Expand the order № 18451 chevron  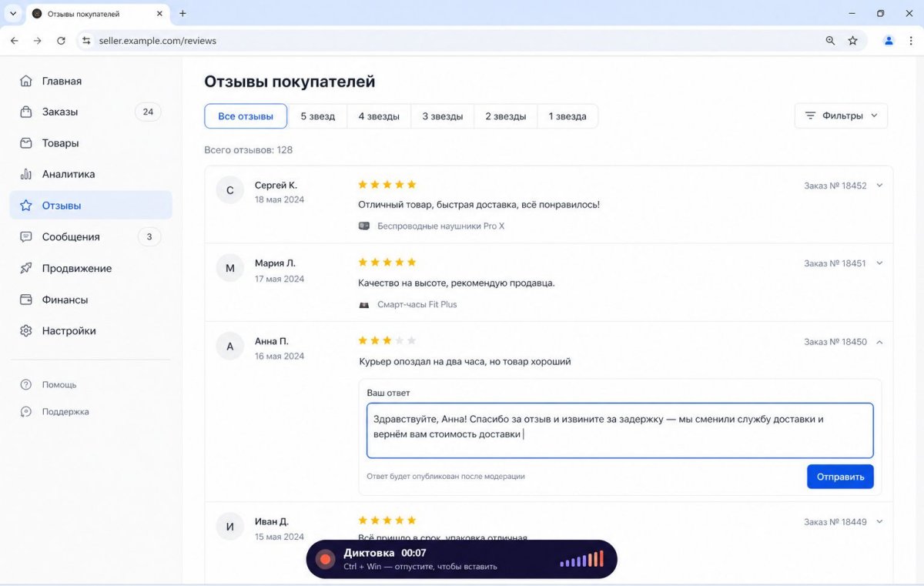[x=879, y=263]
